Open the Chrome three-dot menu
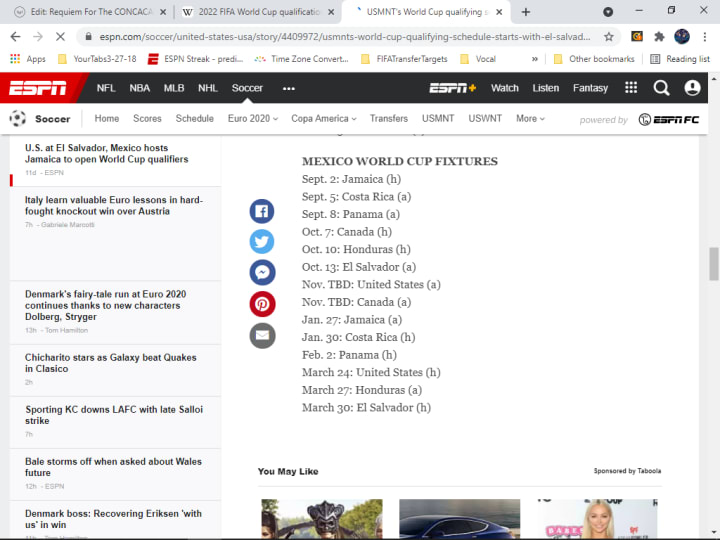This screenshot has height=540, width=720. point(704,37)
